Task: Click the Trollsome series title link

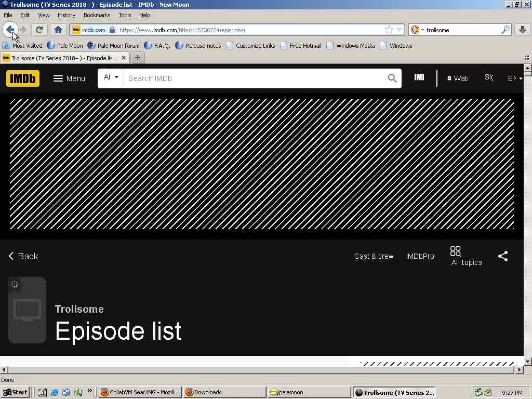Action: pyautogui.click(x=79, y=309)
